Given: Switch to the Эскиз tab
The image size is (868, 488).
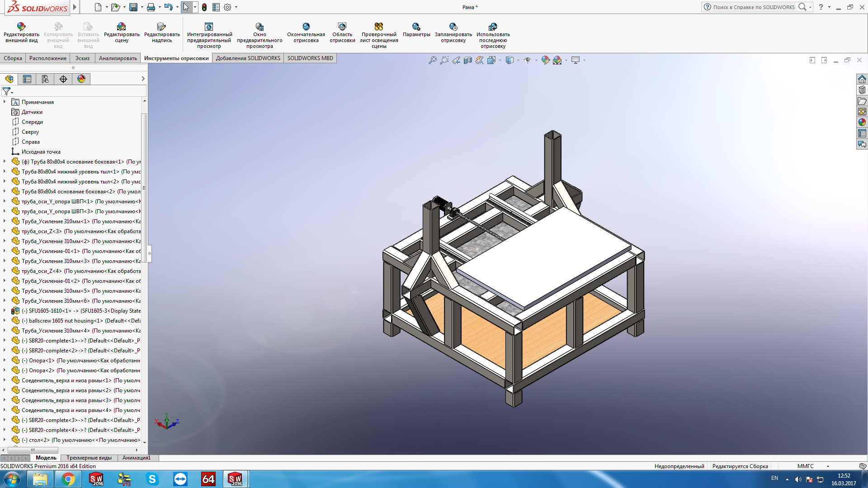Looking at the screenshot, I should 82,58.
